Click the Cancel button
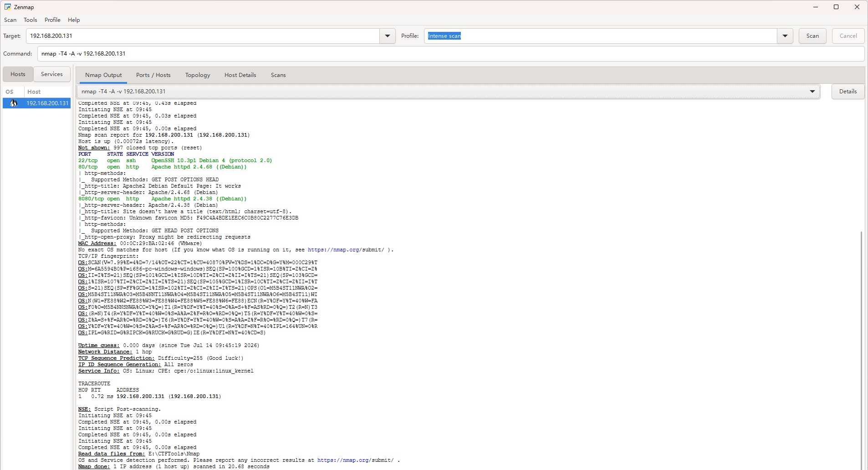868x470 pixels. pos(848,36)
